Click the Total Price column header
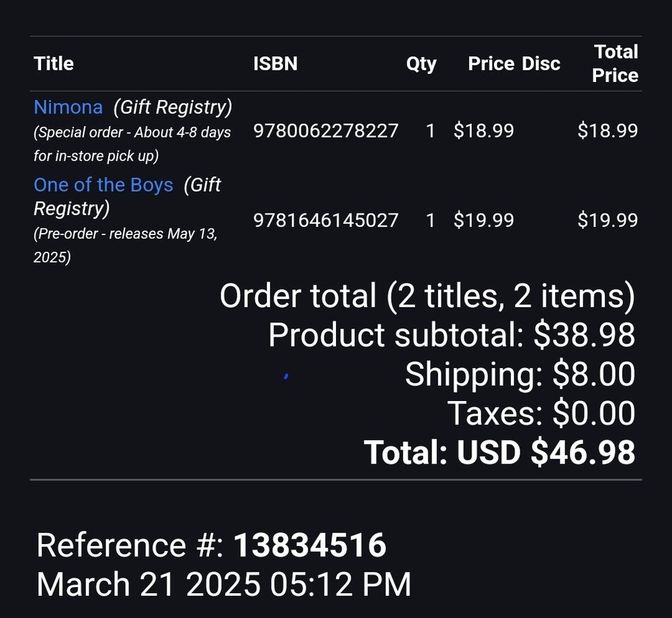Screen dimensions: 672x618 615,64
